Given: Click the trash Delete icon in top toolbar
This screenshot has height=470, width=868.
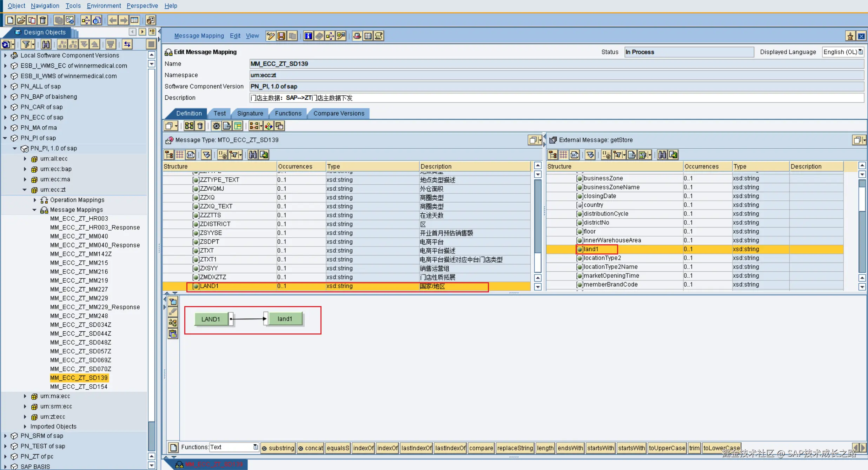Looking at the screenshot, I should point(43,20).
